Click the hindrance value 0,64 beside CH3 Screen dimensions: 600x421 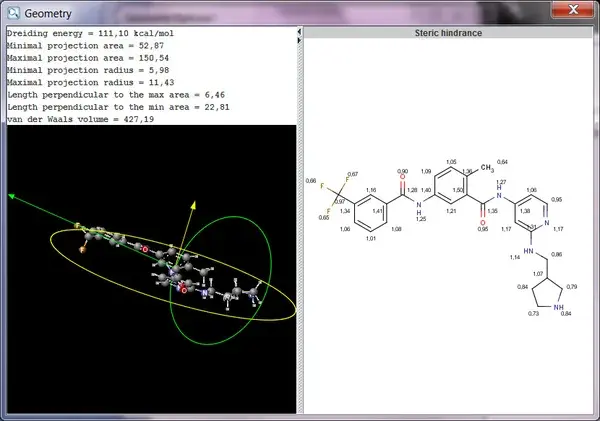(502, 162)
